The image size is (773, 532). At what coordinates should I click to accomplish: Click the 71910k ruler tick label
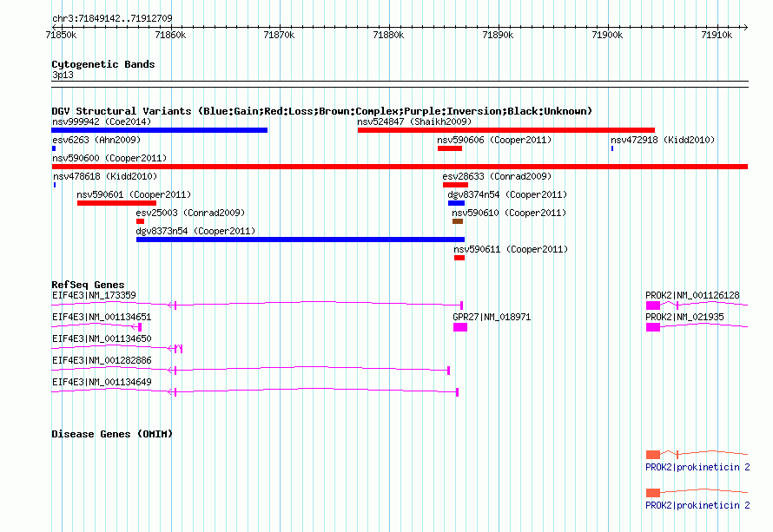[717, 35]
